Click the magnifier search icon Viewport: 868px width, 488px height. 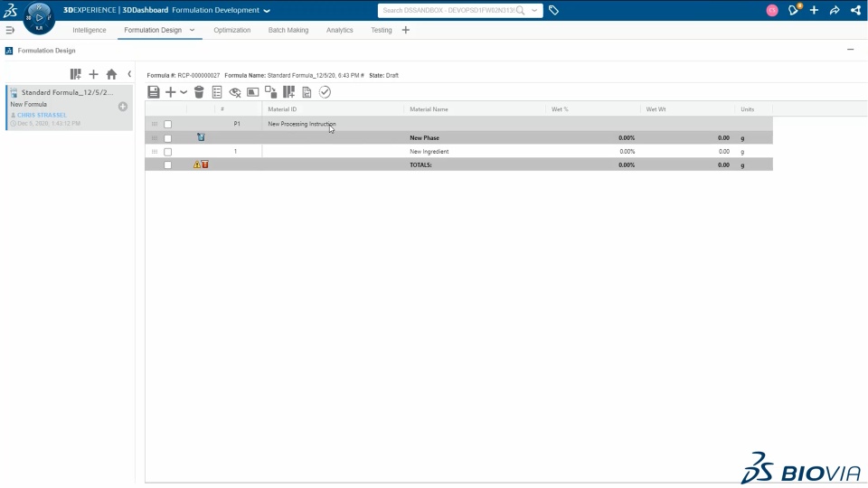(521, 10)
